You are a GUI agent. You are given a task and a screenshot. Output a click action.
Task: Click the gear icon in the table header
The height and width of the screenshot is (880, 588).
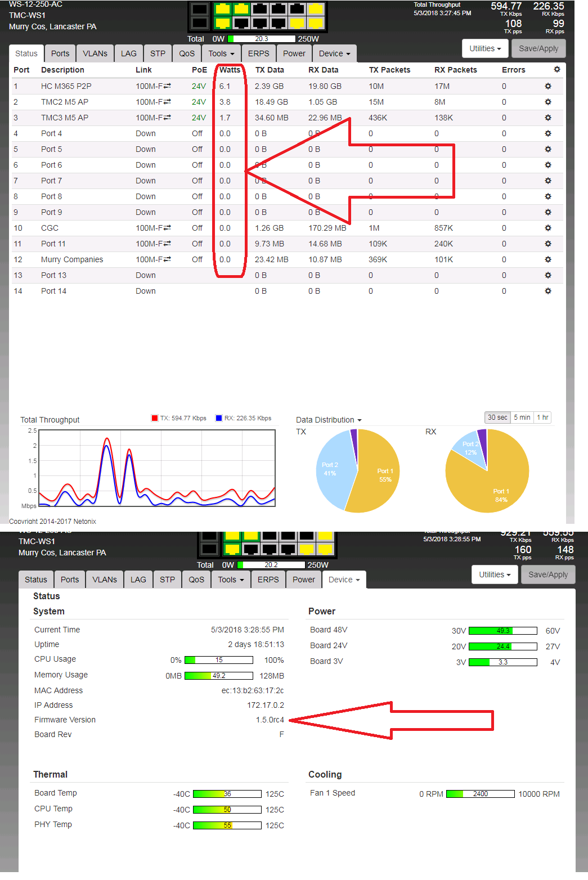click(x=556, y=69)
